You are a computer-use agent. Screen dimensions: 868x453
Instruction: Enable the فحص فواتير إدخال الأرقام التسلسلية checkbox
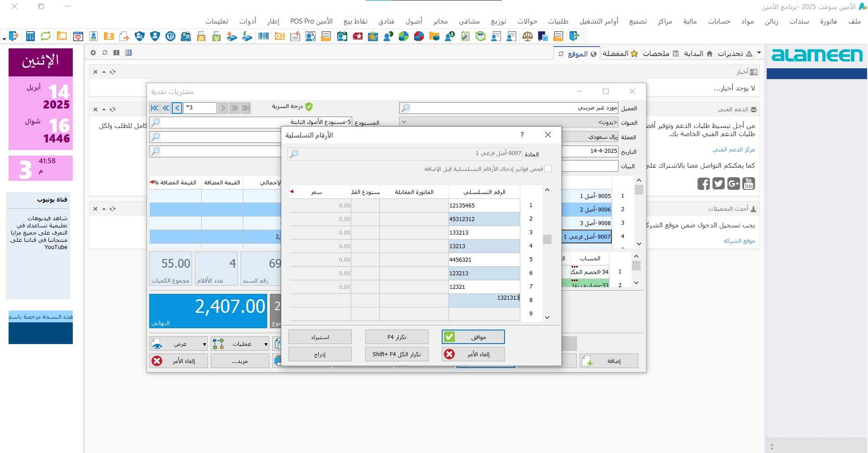(x=548, y=169)
